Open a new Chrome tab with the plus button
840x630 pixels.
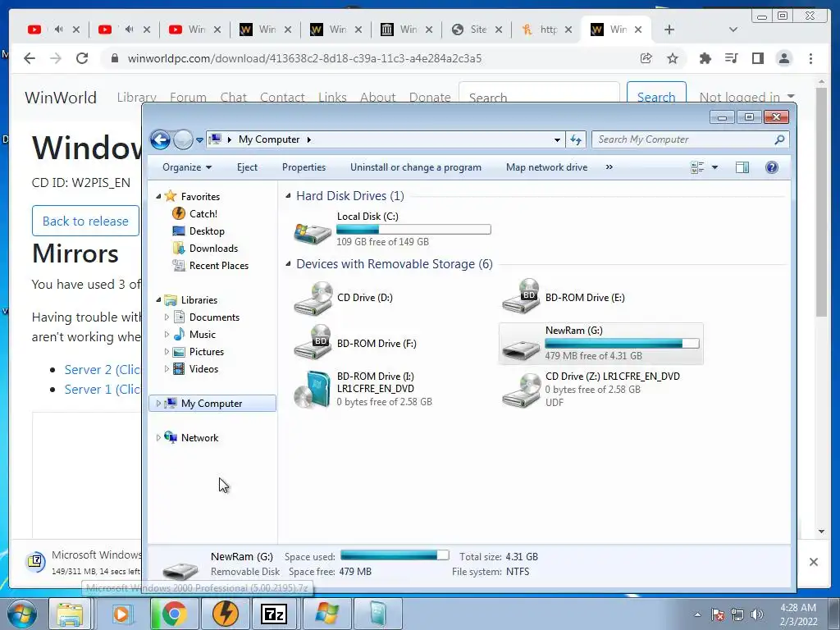tap(669, 30)
